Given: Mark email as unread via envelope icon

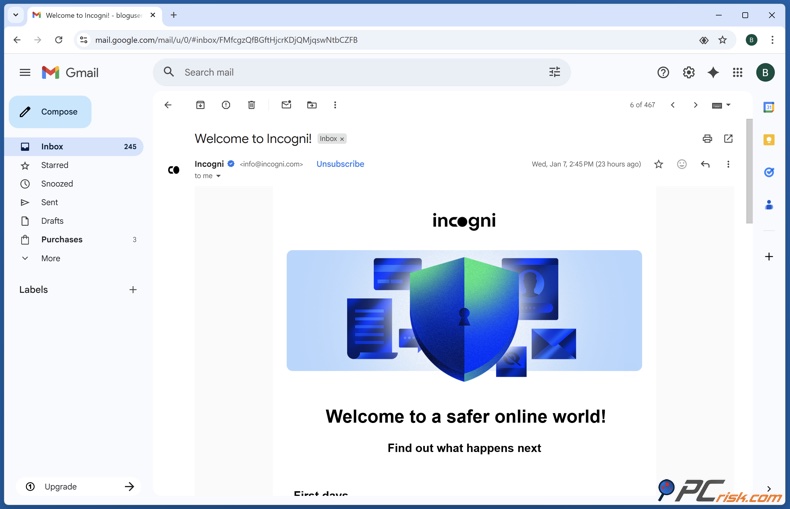Looking at the screenshot, I should 286,105.
